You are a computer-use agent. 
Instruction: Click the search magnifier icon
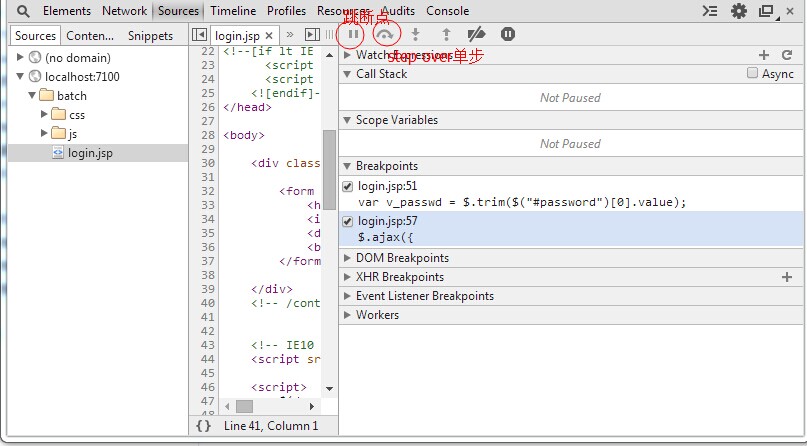(x=23, y=11)
